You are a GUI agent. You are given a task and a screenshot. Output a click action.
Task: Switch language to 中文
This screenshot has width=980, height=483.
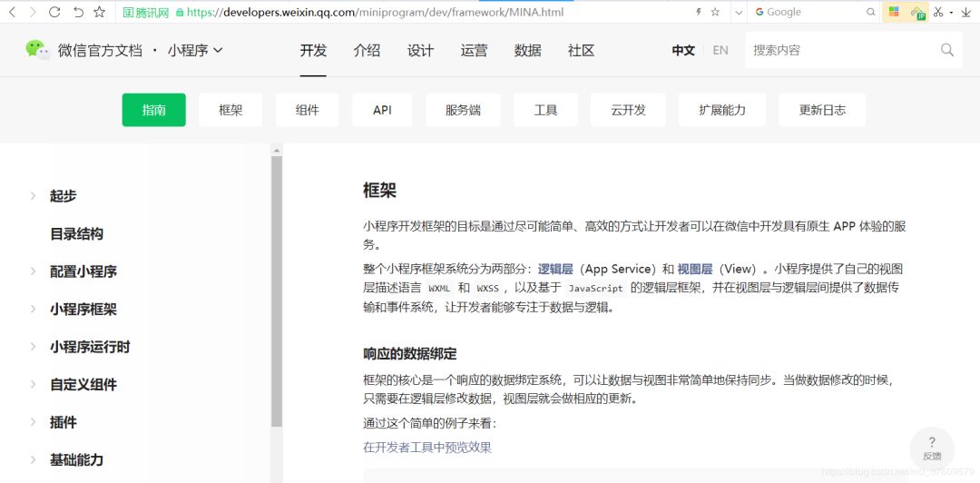tap(684, 51)
